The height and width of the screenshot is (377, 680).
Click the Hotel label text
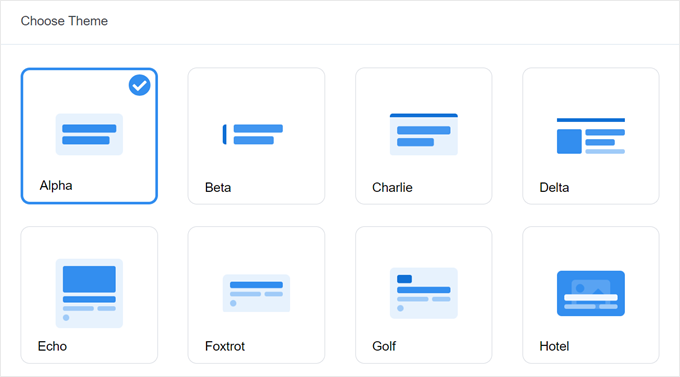click(554, 346)
